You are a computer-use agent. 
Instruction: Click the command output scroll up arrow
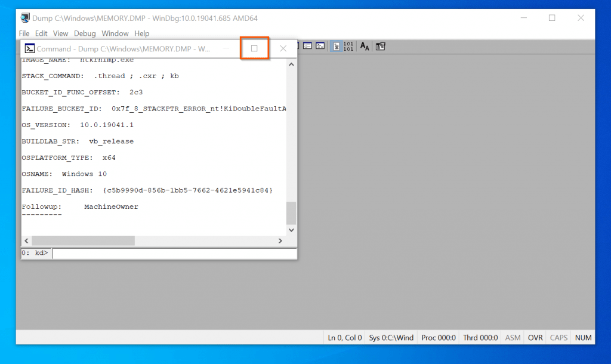(x=291, y=64)
